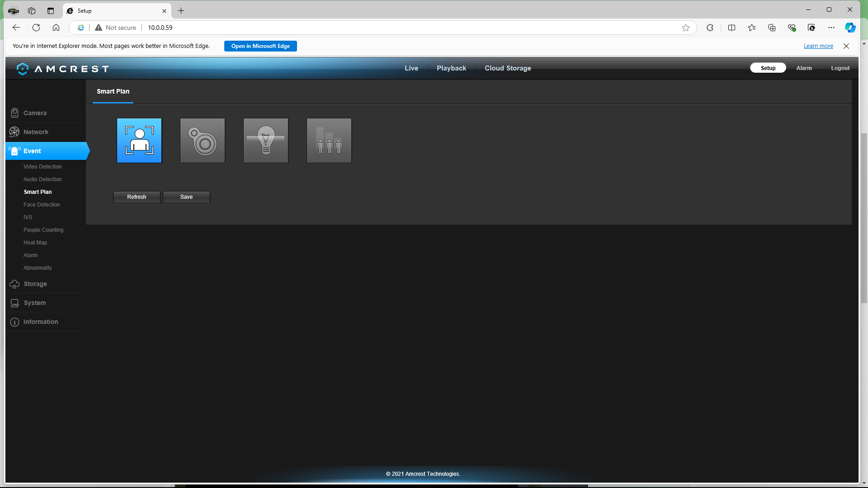Screen dimensions: 868x488
Task: Open Audio Detection submenu item
Action: point(42,179)
